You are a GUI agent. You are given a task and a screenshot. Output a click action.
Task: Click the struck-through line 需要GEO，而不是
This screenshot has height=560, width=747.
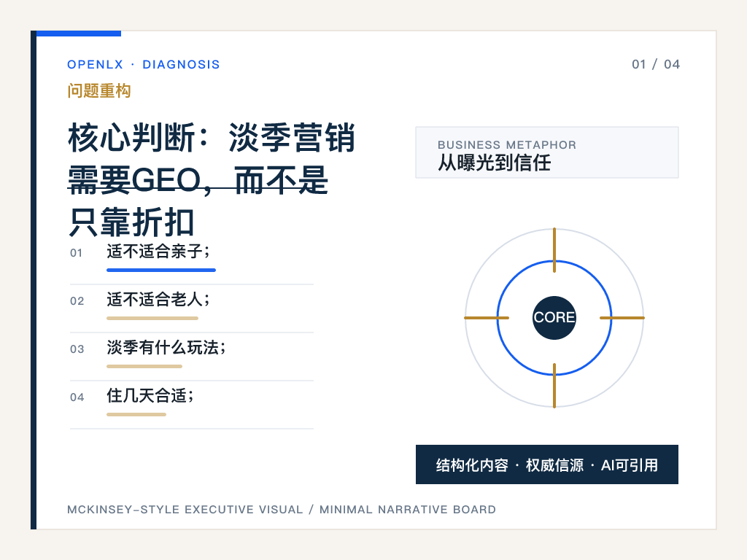point(198,180)
